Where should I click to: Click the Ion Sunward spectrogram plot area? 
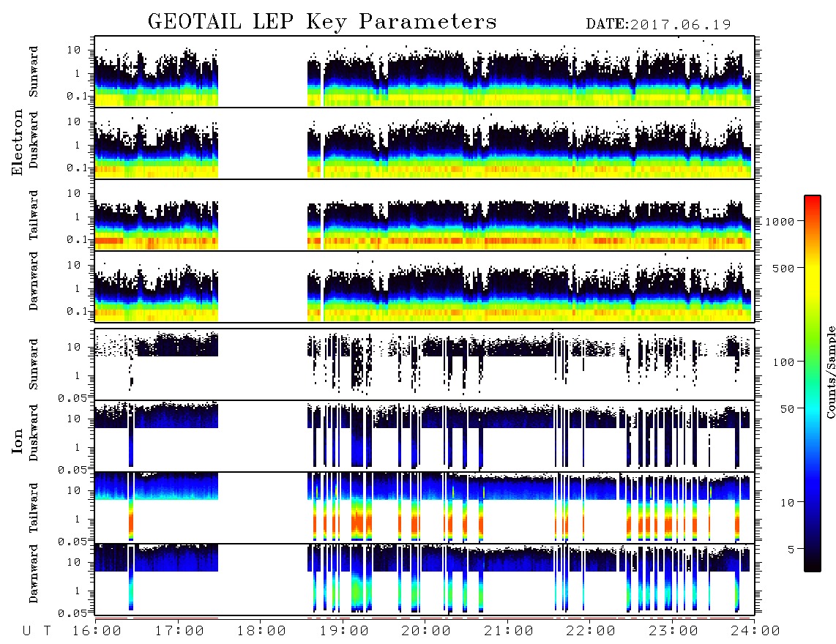coord(425,364)
